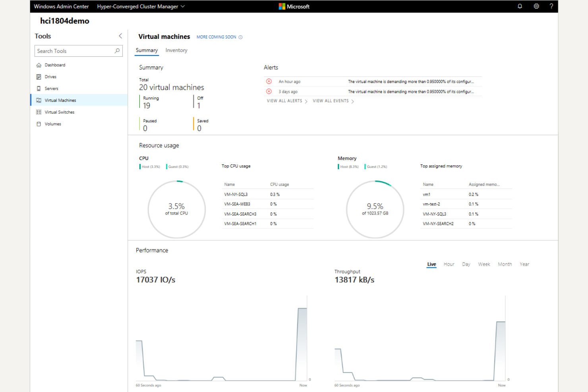Open VIEW ALL ALERTS
Viewport: 588px width, 392px height.
point(284,101)
